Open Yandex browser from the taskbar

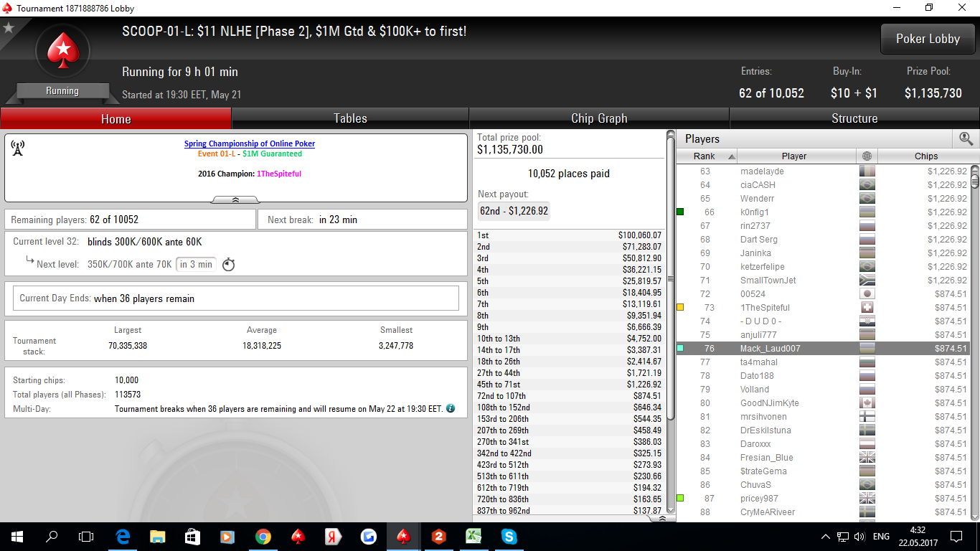tap(333, 536)
